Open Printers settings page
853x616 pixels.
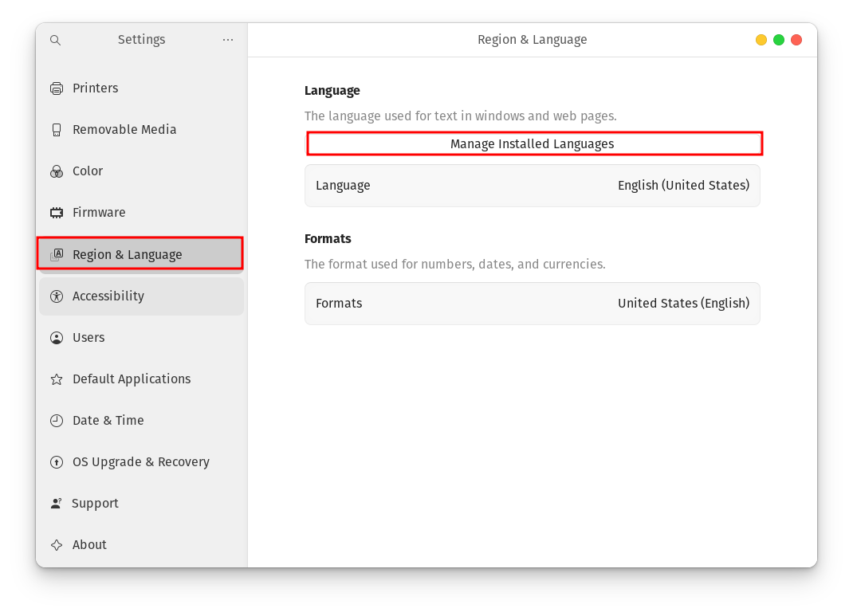pyautogui.click(x=141, y=88)
